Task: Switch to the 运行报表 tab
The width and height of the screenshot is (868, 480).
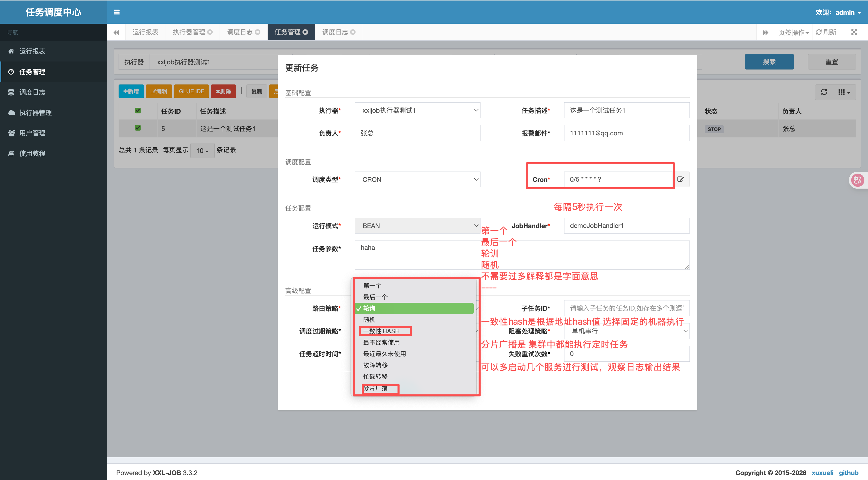Action: [x=145, y=32]
